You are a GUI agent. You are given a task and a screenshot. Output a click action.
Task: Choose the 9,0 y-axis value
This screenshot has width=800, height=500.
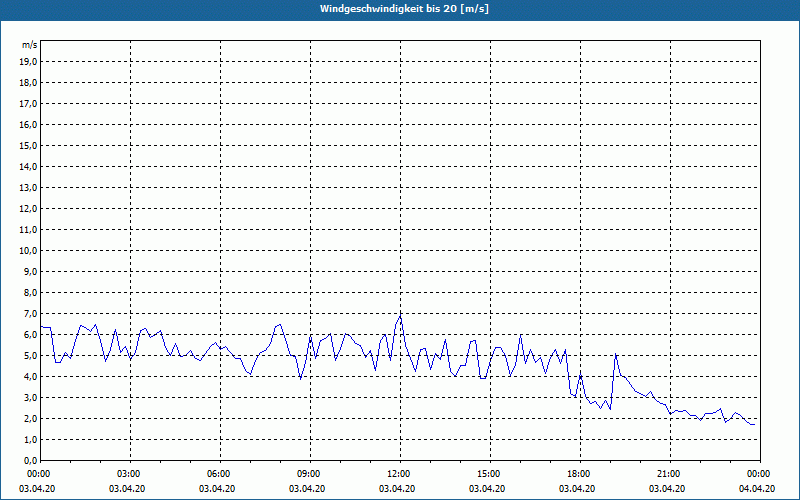click(x=31, y=271)
